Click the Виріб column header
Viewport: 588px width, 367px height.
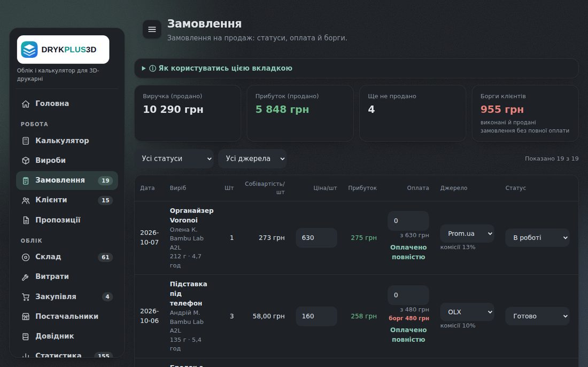(x=178, y=188)
